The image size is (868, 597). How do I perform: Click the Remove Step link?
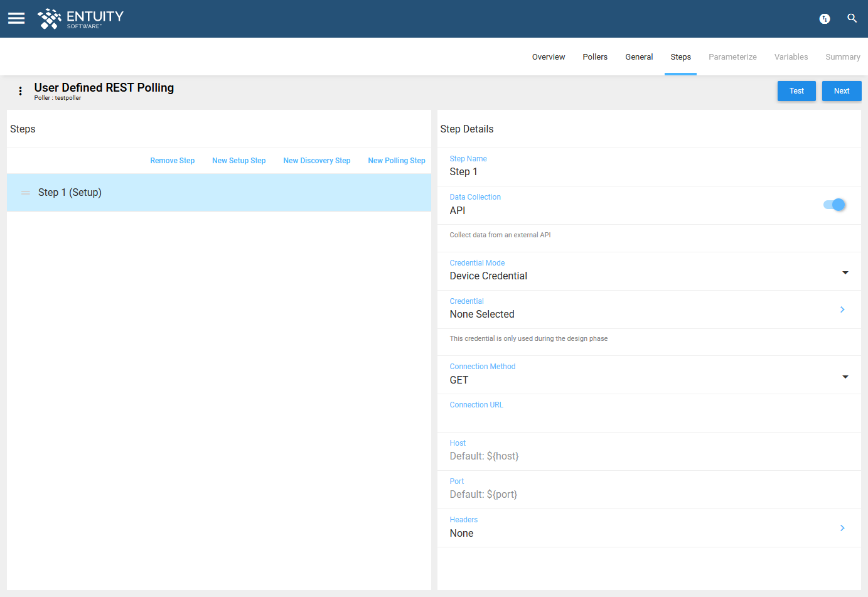173,161
